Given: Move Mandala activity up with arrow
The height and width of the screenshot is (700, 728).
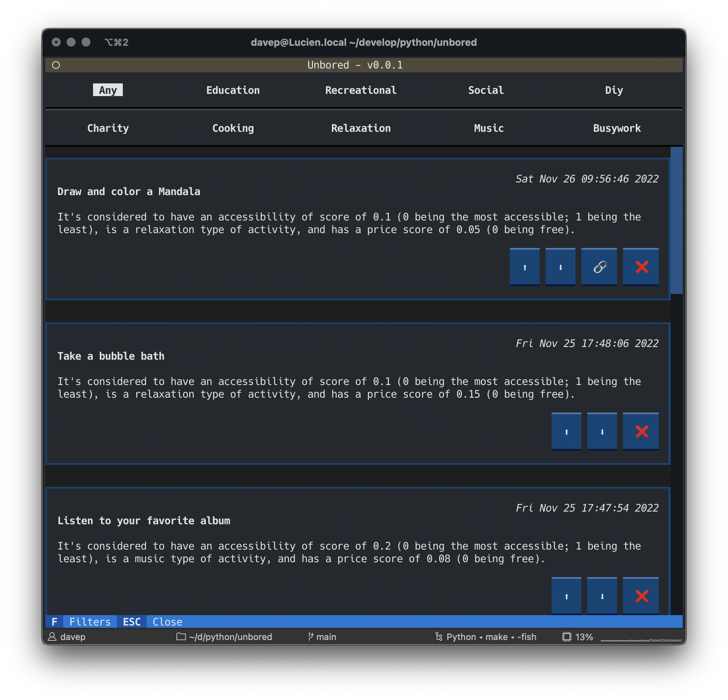Looking at the screenshot, I should (x=524, y=267).
